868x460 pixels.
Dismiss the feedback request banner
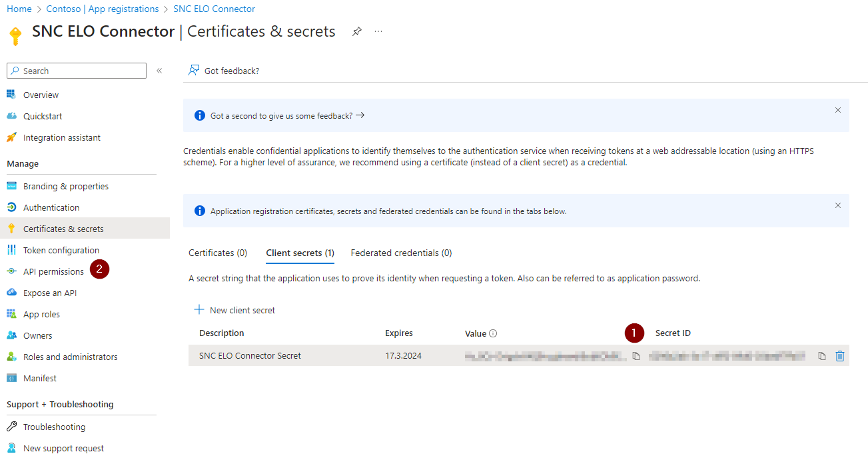[x=838, y=111]
